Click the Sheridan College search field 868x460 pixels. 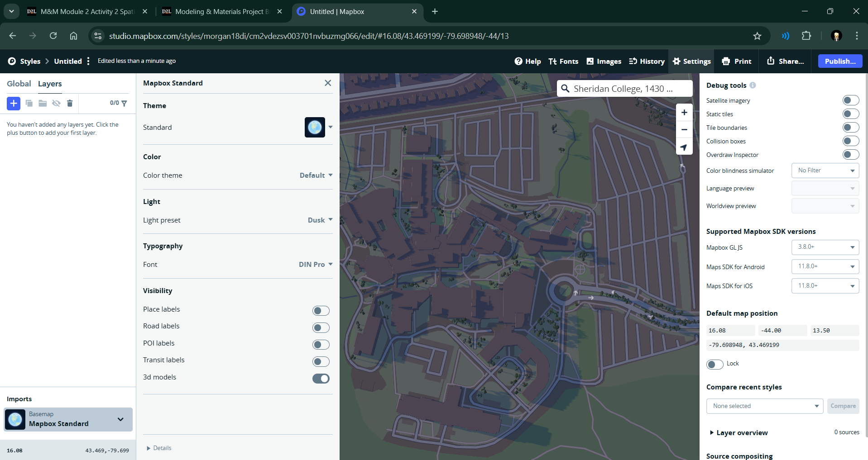(624, 89)
